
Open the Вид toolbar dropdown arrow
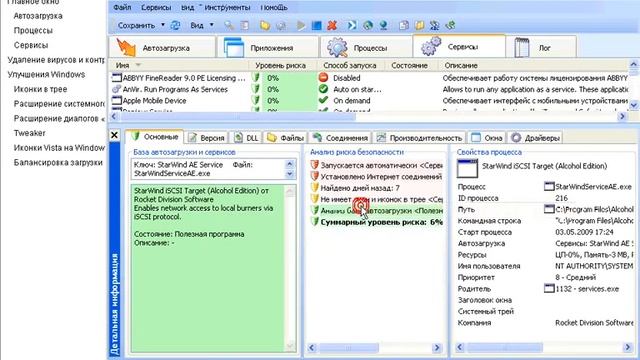(x=211, y=25)
